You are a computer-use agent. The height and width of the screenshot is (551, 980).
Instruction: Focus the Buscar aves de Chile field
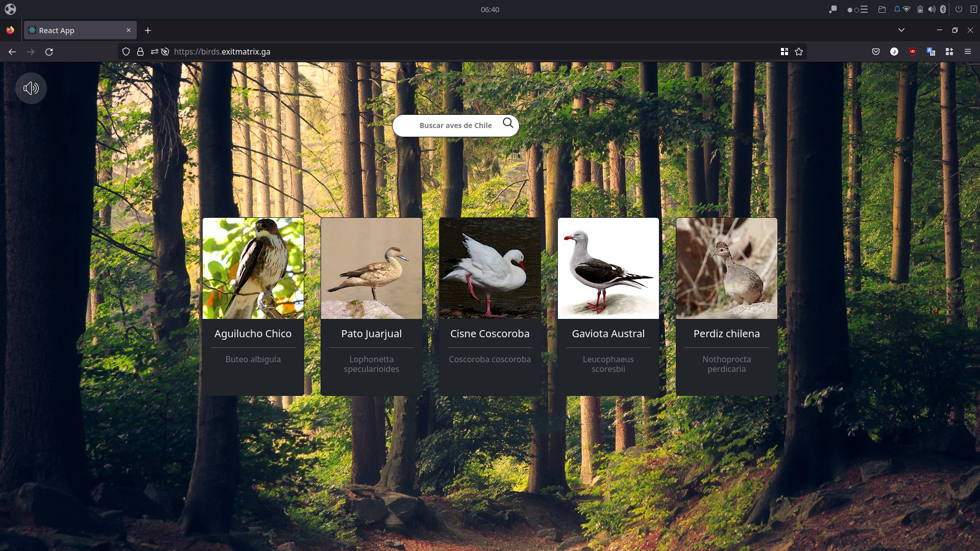[x=455, y=126]
